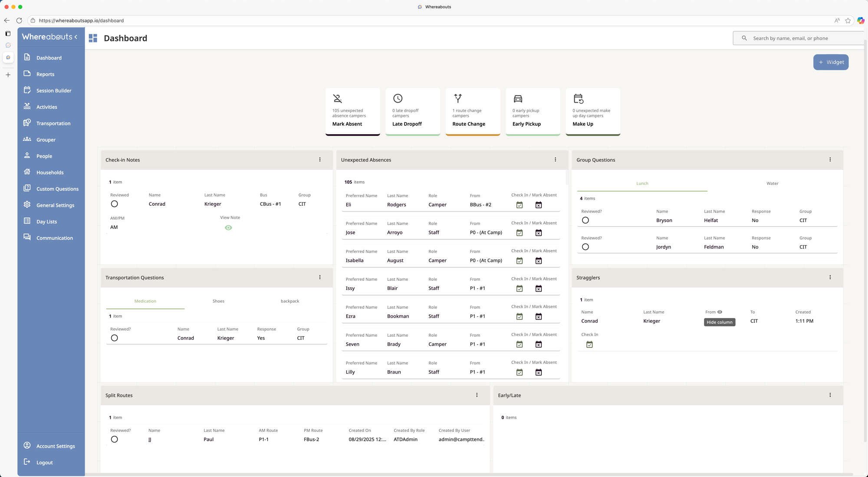This screenshot has width=868, height=477.
Task: Open Group Questions three-dot menu
Action: pos(830,160)
